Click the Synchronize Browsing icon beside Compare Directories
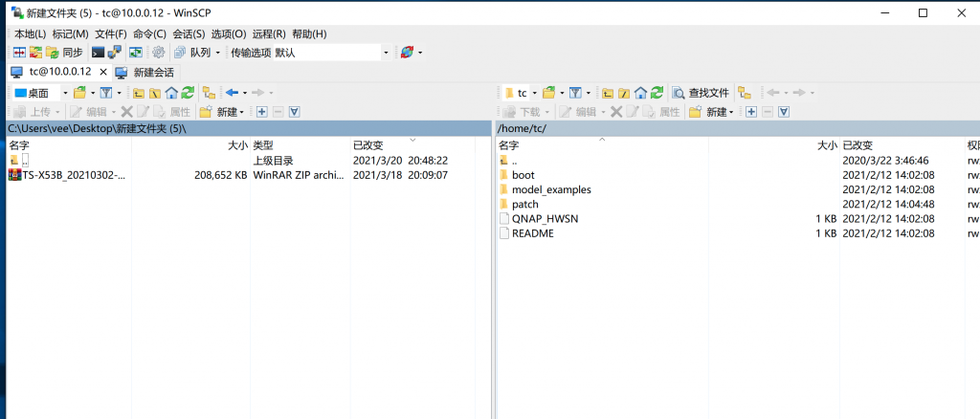The image size is (980, 419). pyautogui.click(x=35, y=53)
